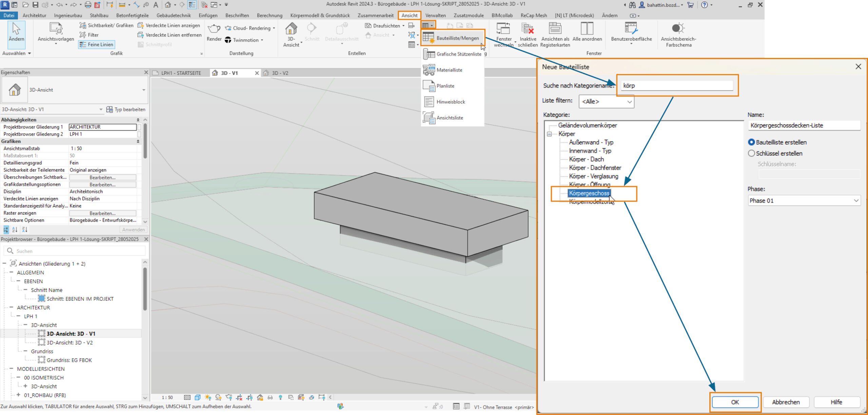
Task: Click Suche nach Kategoriename input field
Action: point(677,85)
